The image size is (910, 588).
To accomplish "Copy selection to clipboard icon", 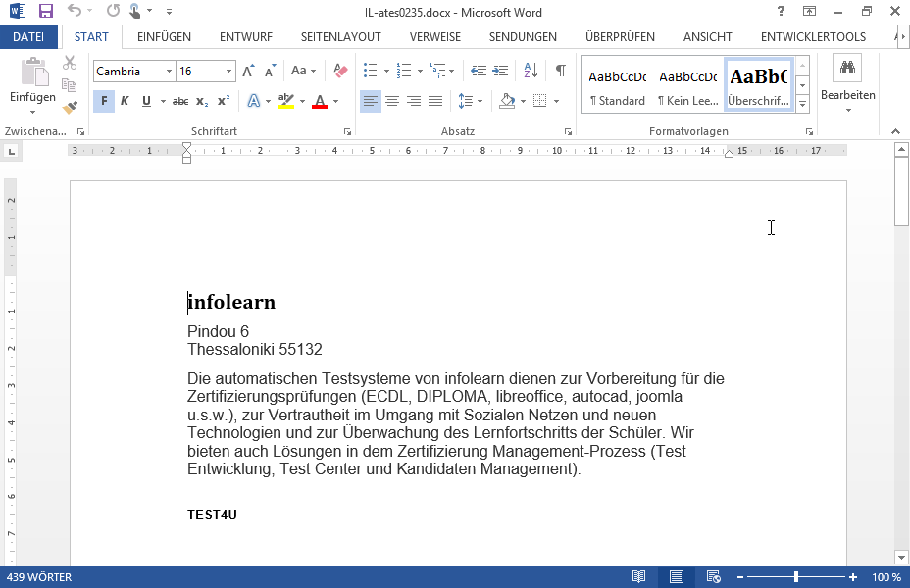I will (70, 85).
